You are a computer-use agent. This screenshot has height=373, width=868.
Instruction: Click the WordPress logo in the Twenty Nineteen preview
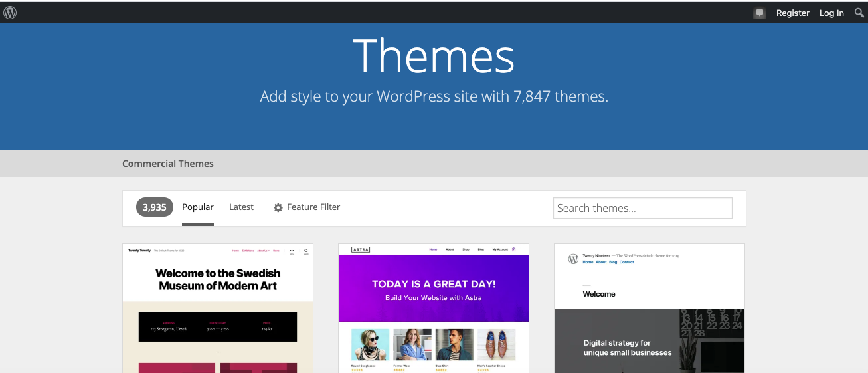pyautogui.click(x=573, y=259)
